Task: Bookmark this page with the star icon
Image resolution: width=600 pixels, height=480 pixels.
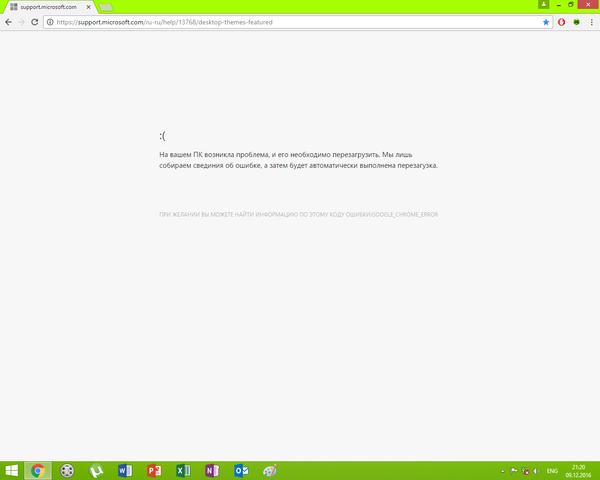Action: tap(545, 21)
